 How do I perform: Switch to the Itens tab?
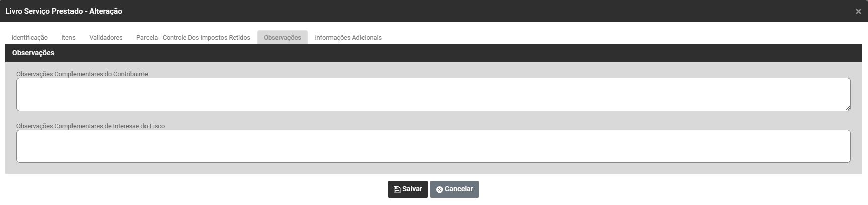coord(68,38)
